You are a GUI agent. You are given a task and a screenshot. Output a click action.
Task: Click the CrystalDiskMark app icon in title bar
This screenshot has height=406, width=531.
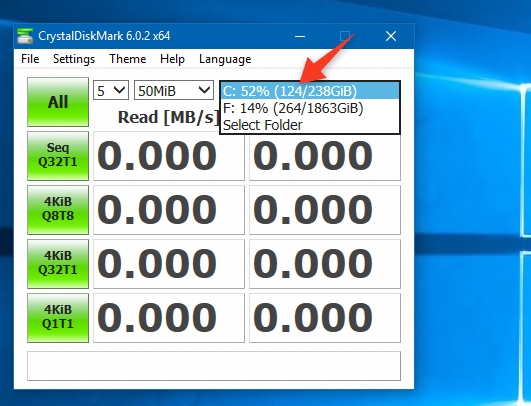pyautogui.click(x=25, y=36)
